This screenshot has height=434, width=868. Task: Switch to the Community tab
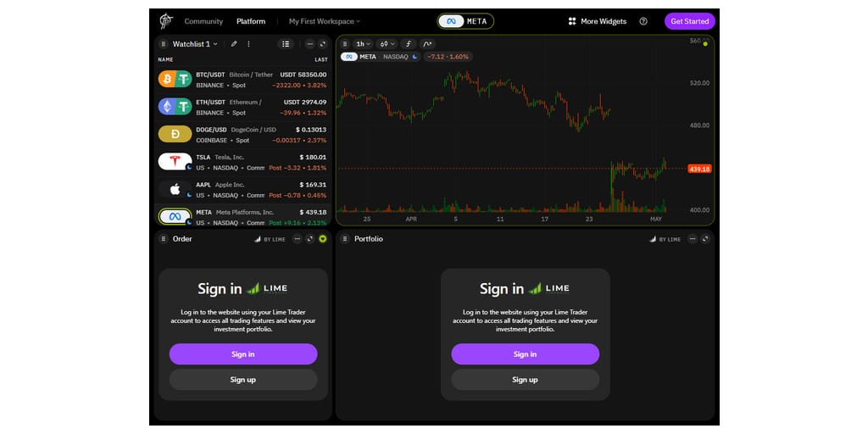(x=203, y=21)
